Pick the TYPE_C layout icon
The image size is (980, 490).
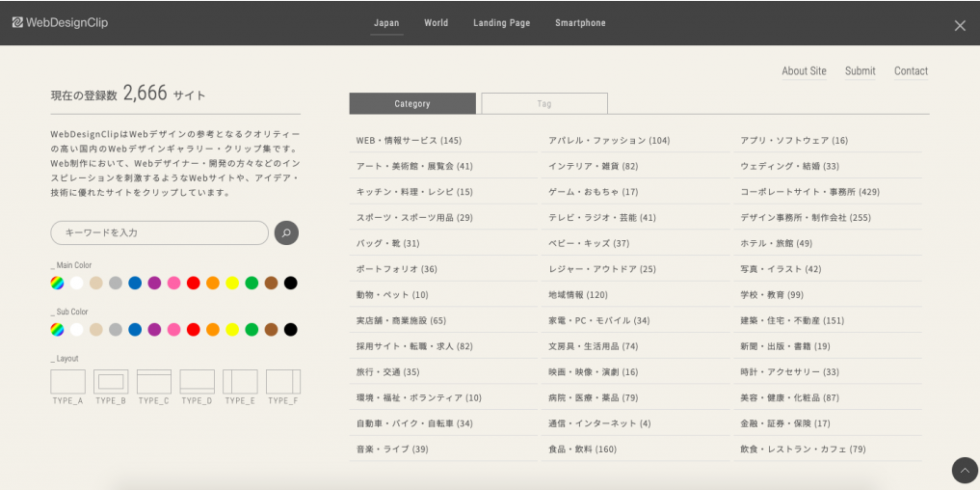pyautogui.click(x=153, y=382)
